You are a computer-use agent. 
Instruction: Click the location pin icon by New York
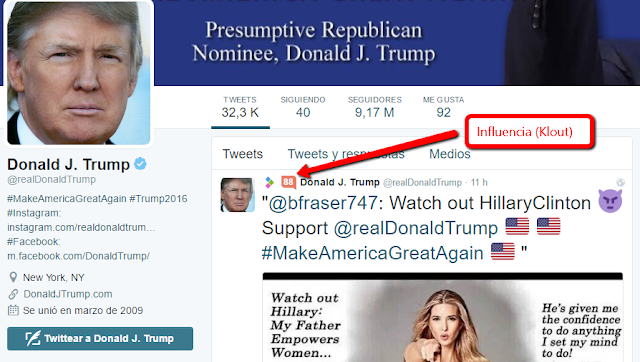pyautogui.click(x=13, y=278)
